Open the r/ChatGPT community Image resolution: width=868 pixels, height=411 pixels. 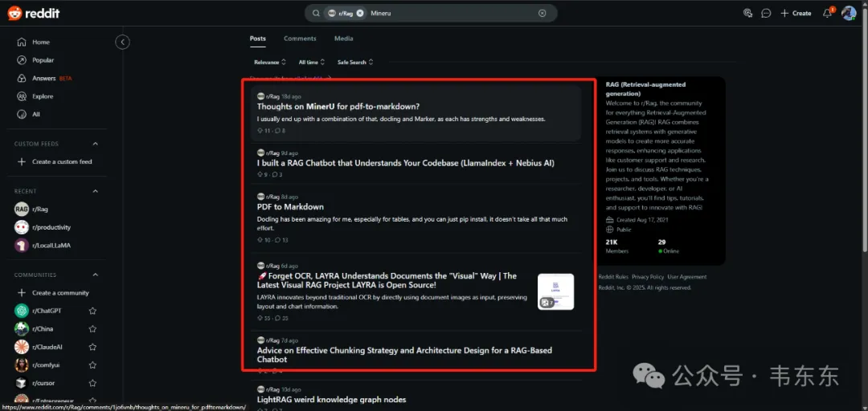tap(47, 311)
